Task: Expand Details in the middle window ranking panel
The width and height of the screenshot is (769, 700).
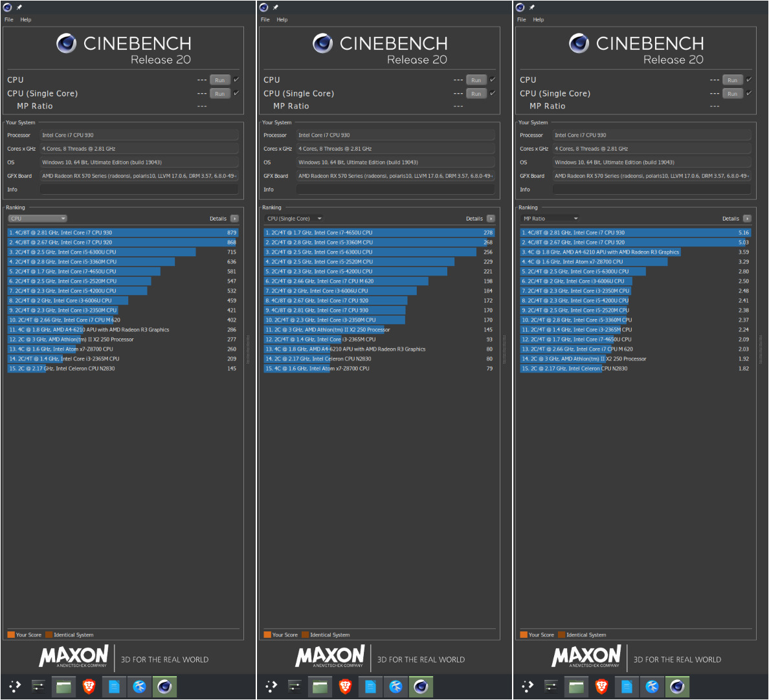Action: pos(491,219)
